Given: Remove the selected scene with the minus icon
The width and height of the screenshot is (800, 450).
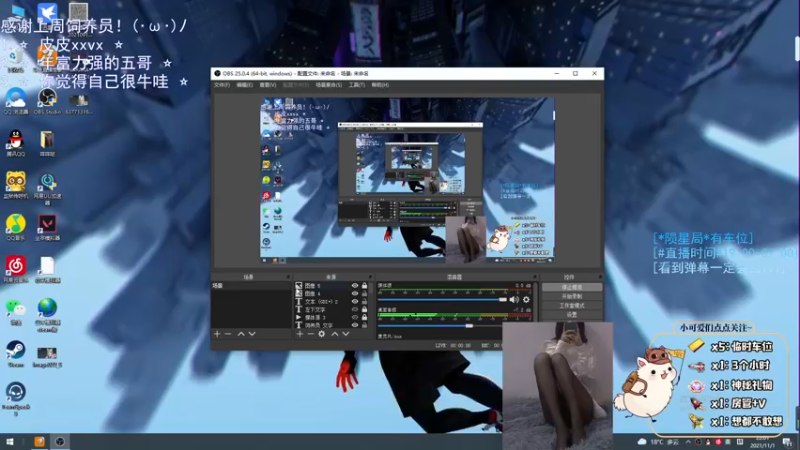Looking at the screenshot, I should tap(228, 334).
